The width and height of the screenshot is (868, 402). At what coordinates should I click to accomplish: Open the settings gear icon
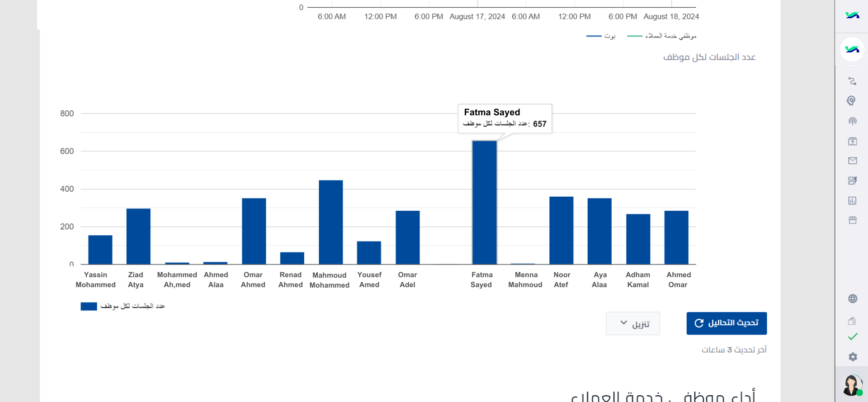(x=853, y=357)
